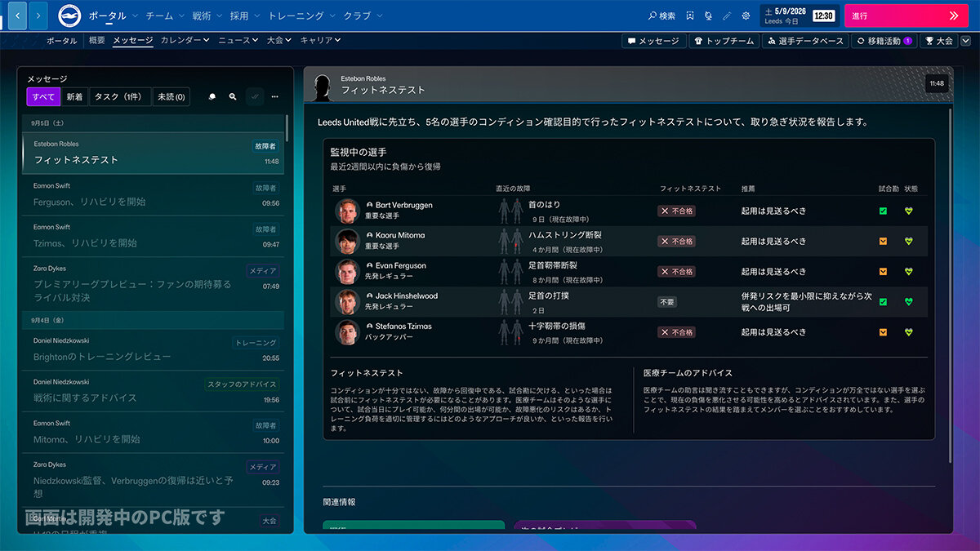Open the メッセージ shortcut button at top right
The image size is (980, 551).
point(653,41)
